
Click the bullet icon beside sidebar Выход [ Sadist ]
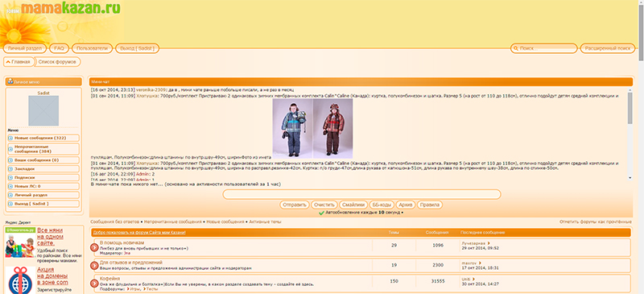pos(10,204)
